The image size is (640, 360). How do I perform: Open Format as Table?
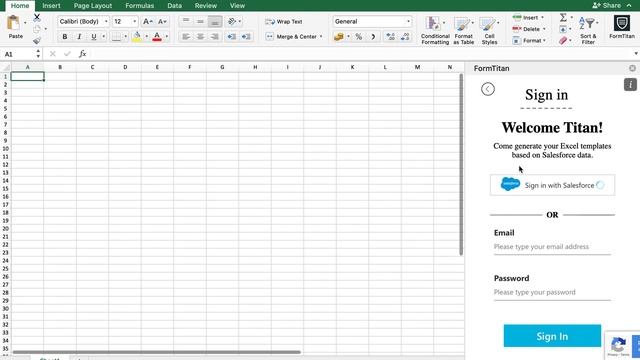tap(464, 30)
